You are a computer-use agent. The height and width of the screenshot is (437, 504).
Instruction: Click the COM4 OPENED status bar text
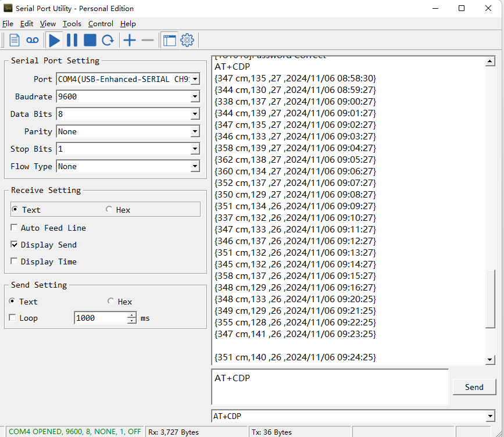pos(74,432)
